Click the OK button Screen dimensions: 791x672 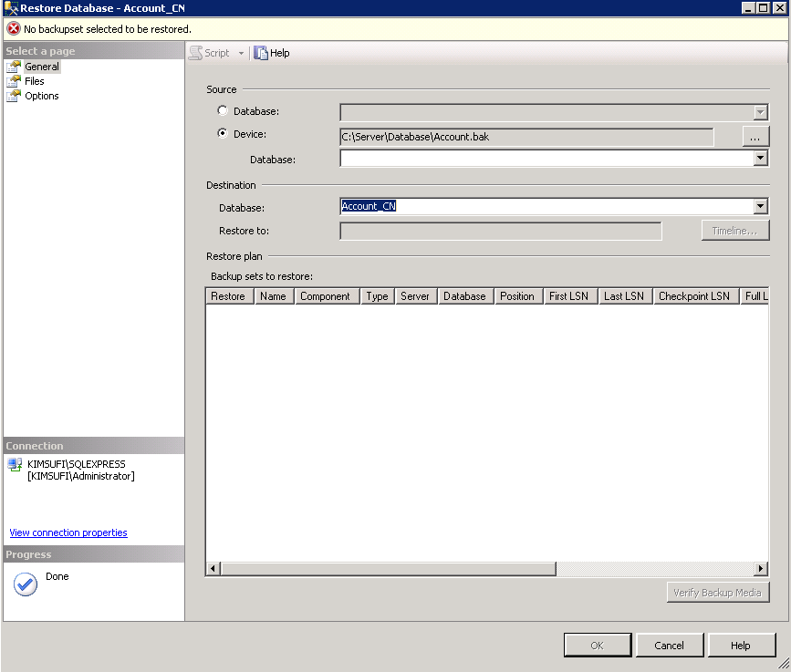598,646
